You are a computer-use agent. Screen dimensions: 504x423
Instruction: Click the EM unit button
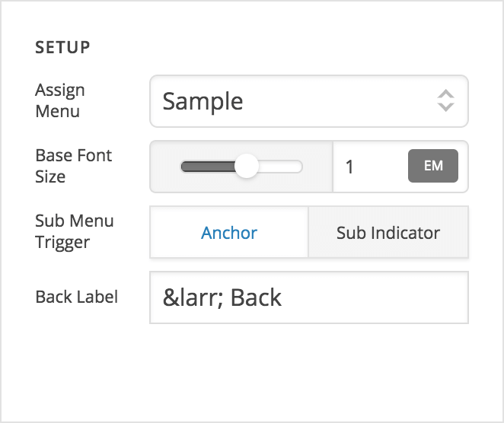pos(433,166)
